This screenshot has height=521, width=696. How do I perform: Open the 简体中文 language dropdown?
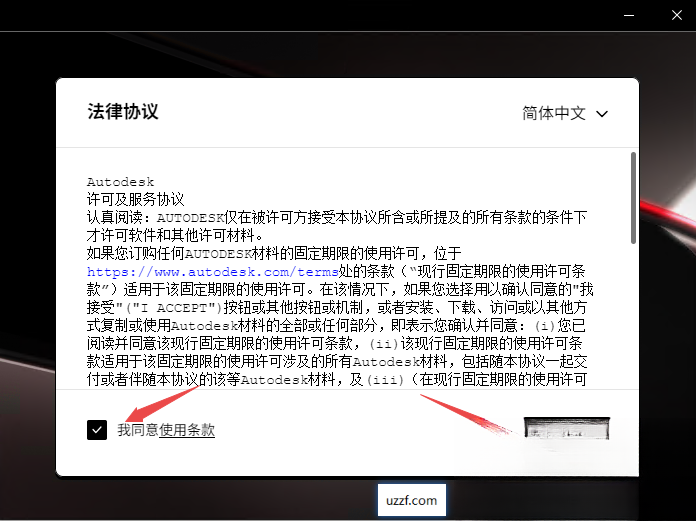click(x=565, y=113)
